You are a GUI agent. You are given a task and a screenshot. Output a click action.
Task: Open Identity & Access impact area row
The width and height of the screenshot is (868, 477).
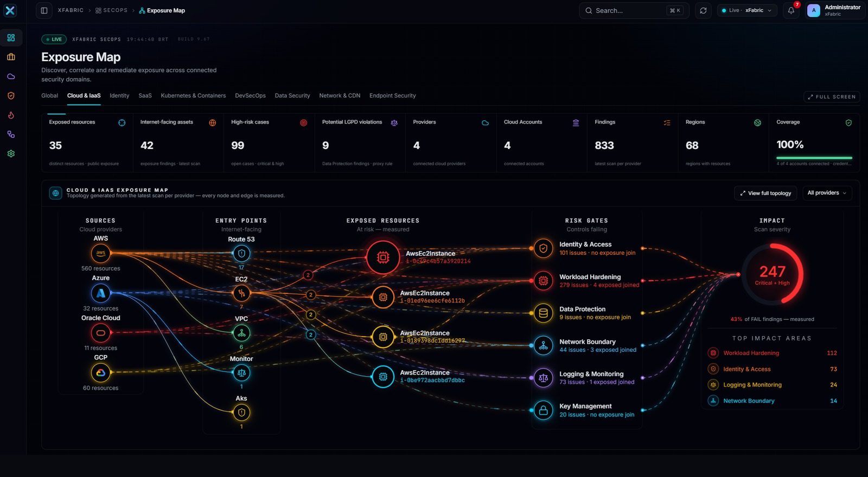point(773,369)
